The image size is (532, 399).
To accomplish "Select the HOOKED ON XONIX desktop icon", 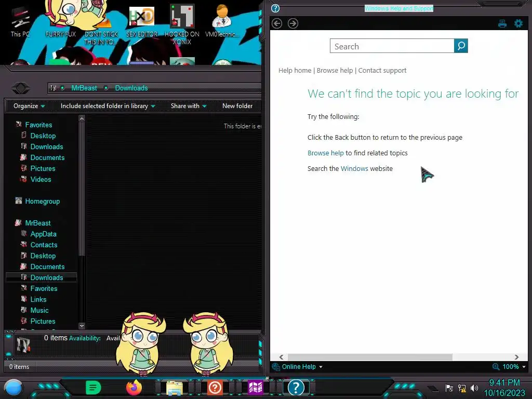I will [x=182, y=25].
